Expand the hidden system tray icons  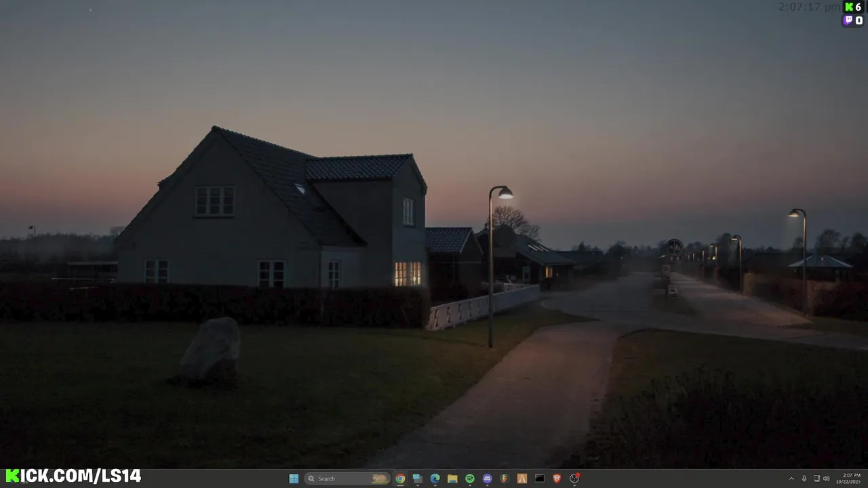791,479
